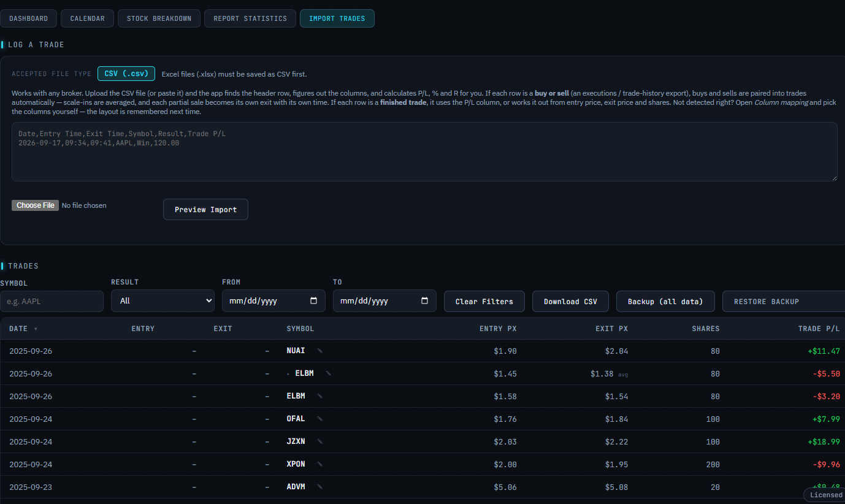This screenshot has width=845, height=504.
Task: Click the Preview Import button
Action: click(x=205, y=210)
